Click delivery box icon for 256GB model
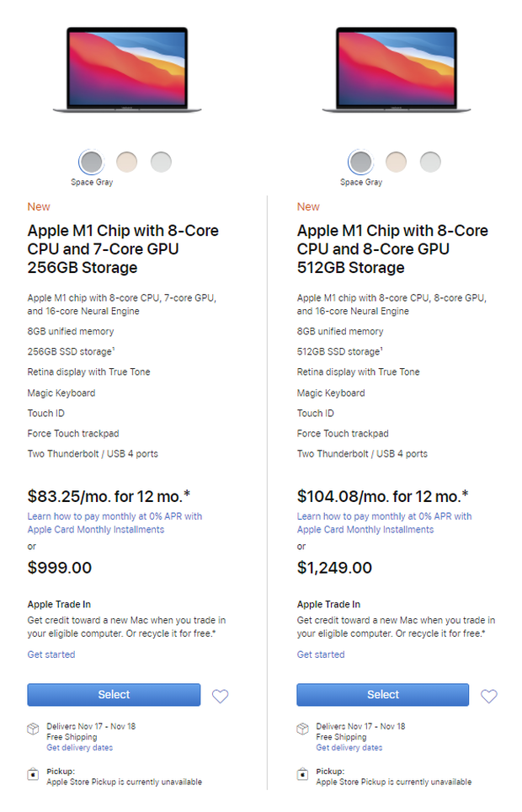This screenshot has width=522, height=812. coord(33,729)
